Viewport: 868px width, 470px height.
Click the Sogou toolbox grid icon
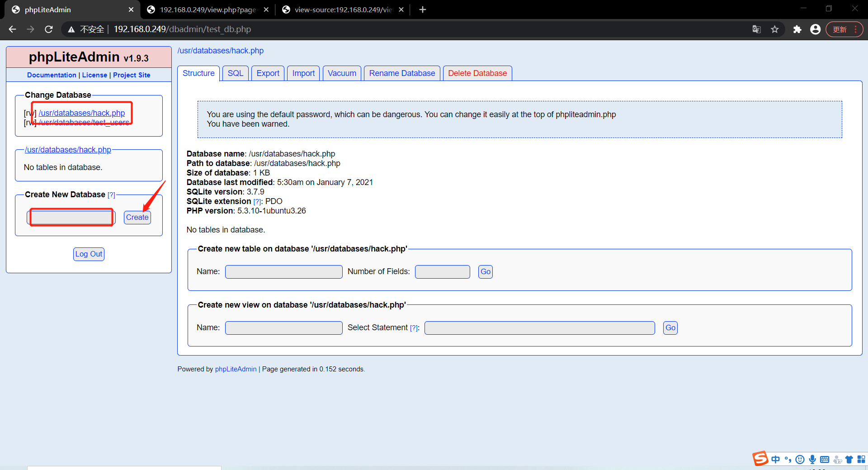[861, 460]
